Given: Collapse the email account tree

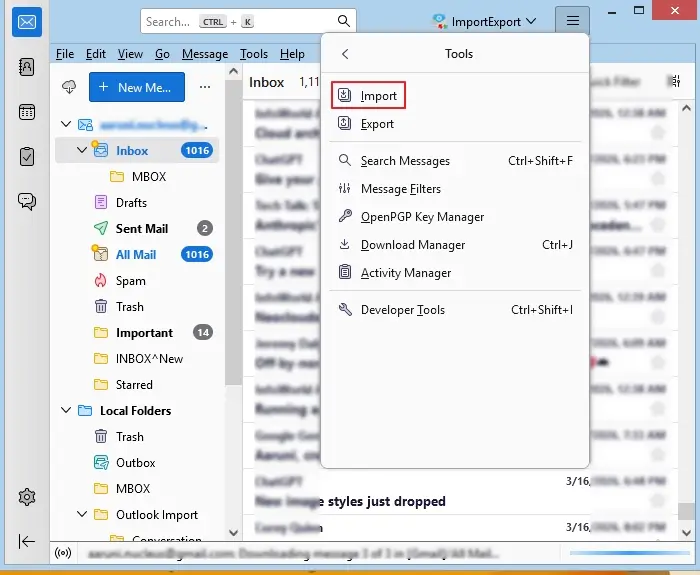Looking at the screenshot, I should pyautogui.click(x=66, y=124).
